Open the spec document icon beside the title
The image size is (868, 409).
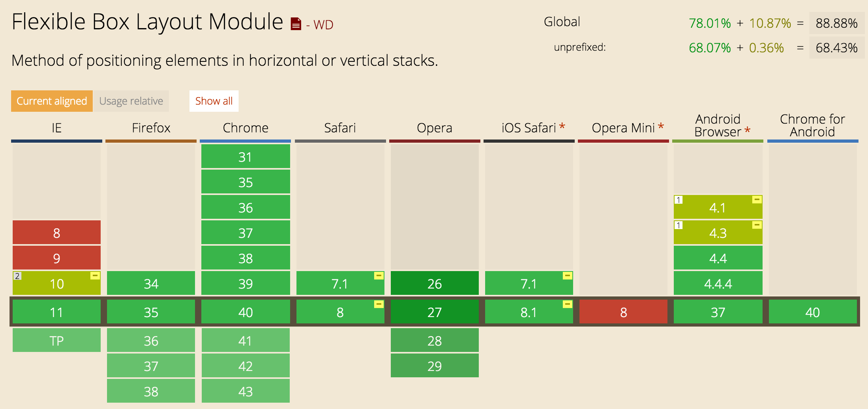point(296,24)
